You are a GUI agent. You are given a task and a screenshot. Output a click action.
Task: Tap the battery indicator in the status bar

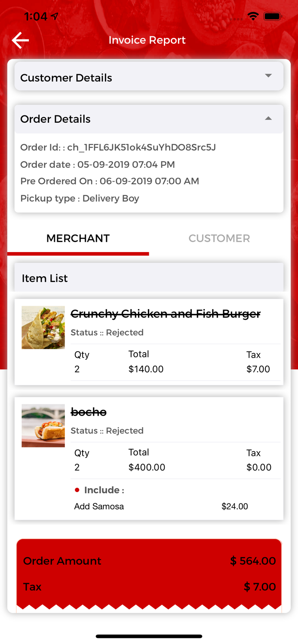tap(273, 16)
